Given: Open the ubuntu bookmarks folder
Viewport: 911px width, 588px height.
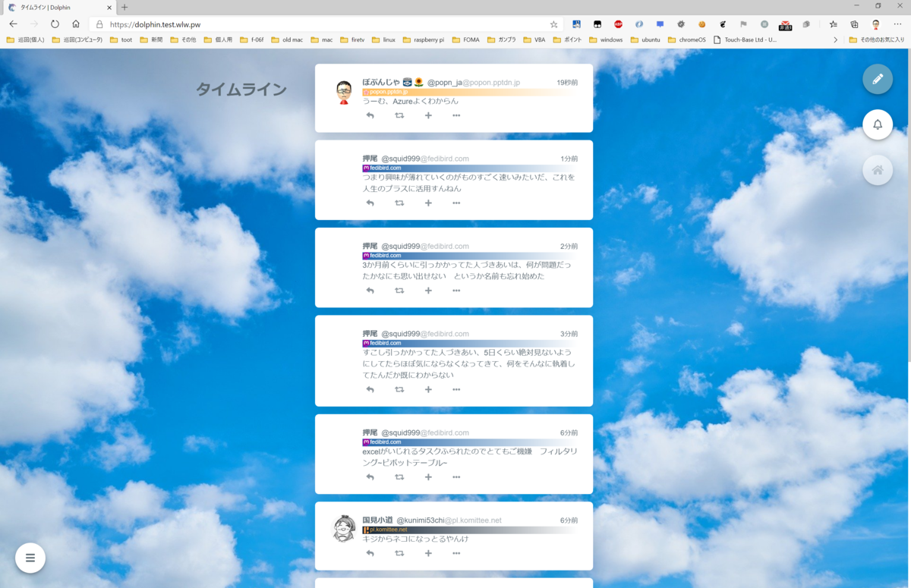Looking at the screenshot, I should [x=645, y=39].
